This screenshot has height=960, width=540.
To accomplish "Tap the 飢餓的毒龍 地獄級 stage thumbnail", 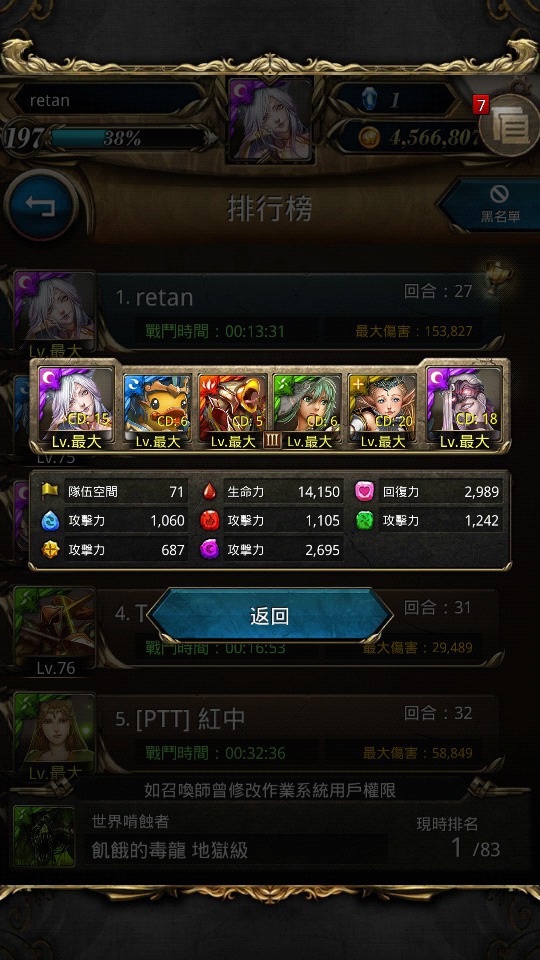I will [44, 836].
